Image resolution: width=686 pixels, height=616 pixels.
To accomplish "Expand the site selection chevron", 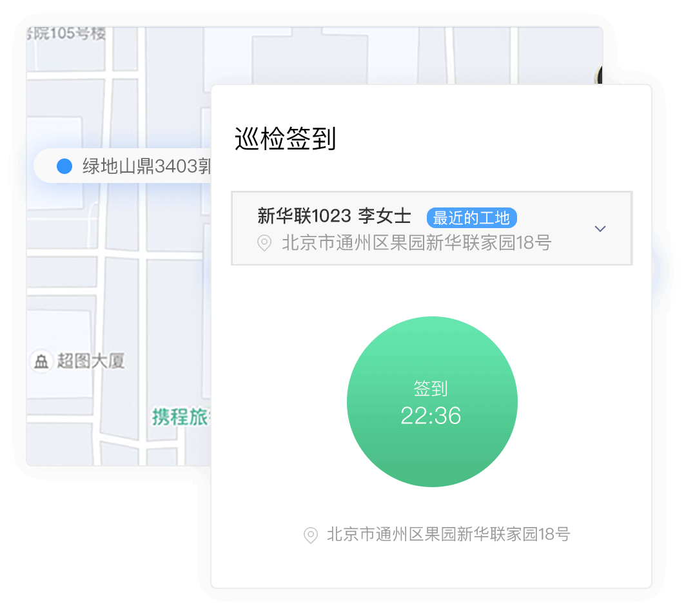I will tap(600, 229).
